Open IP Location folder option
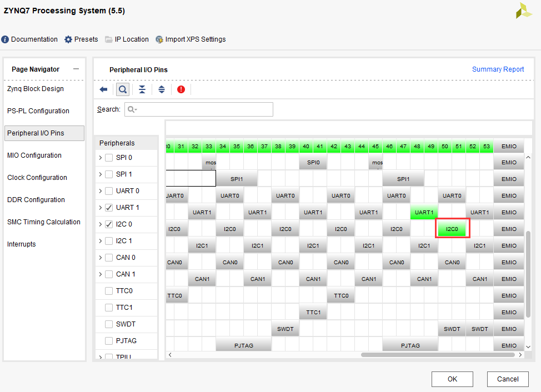Screen dimensions: 541x392 coord(127,39)
